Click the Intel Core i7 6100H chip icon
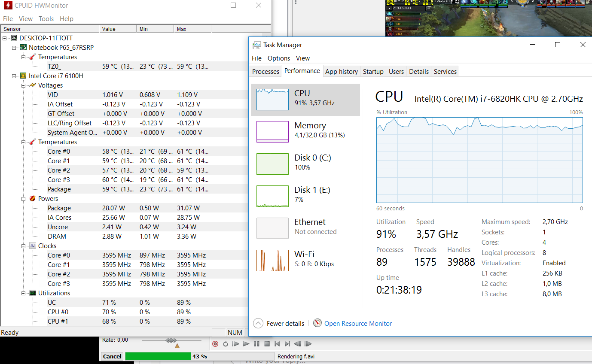 23,76
